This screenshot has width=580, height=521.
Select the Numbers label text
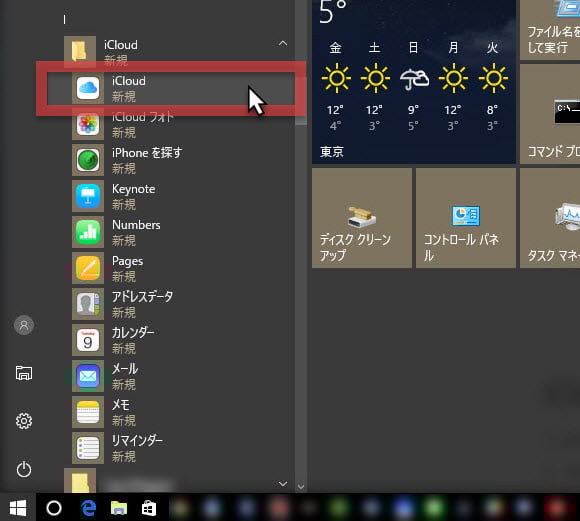pyautogui.click(x=136, y=225)
